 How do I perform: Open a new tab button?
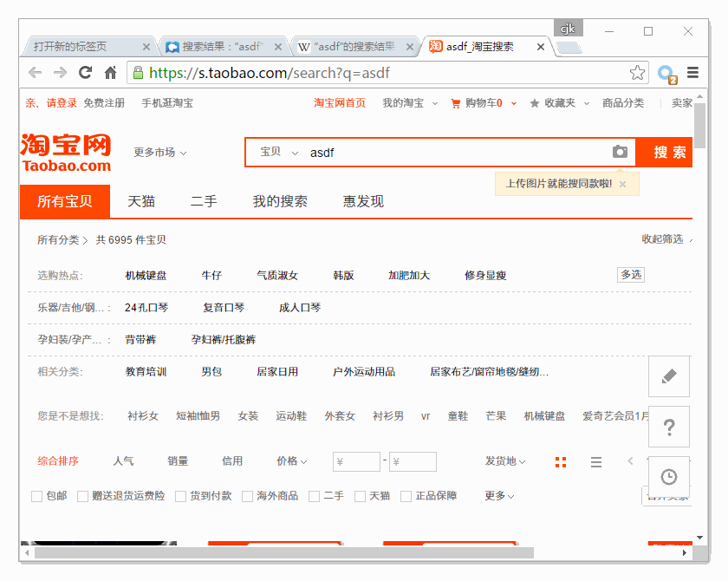569,48
